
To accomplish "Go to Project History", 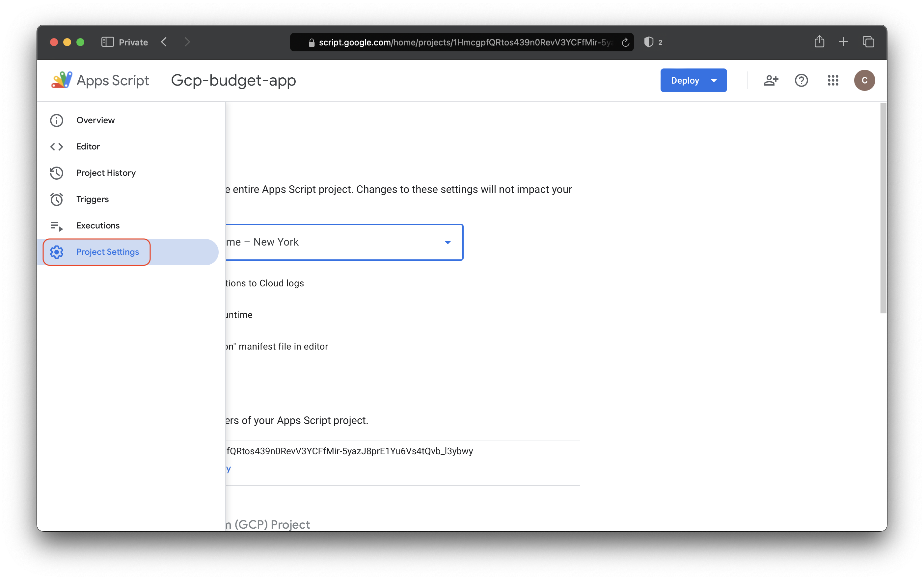I will point(106,173).
